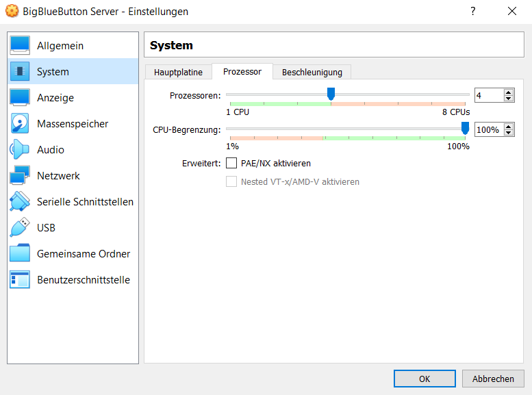Decrease CPU-Begrenzung with down arrow
532x395 pixels.
tap(508, 133)
